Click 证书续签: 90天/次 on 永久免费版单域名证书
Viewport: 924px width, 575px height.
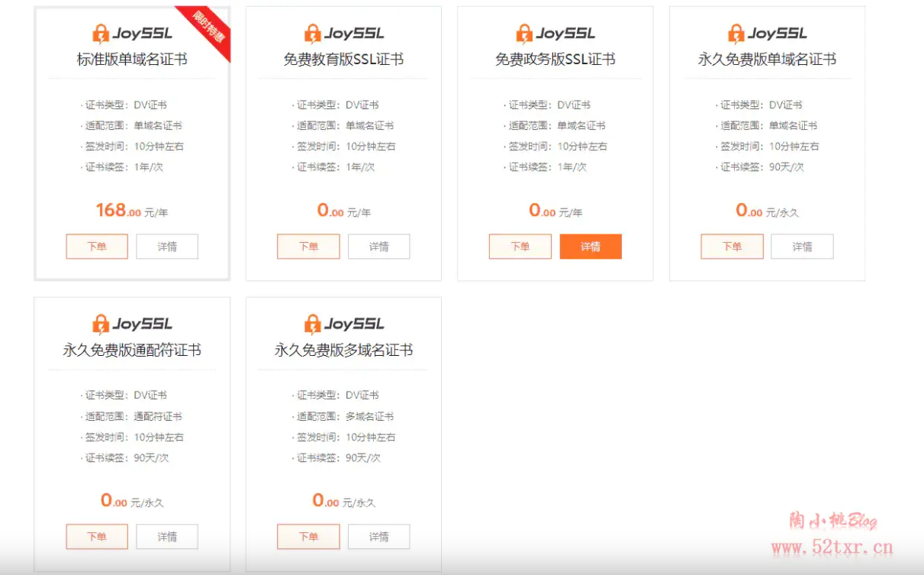(761, 166)
